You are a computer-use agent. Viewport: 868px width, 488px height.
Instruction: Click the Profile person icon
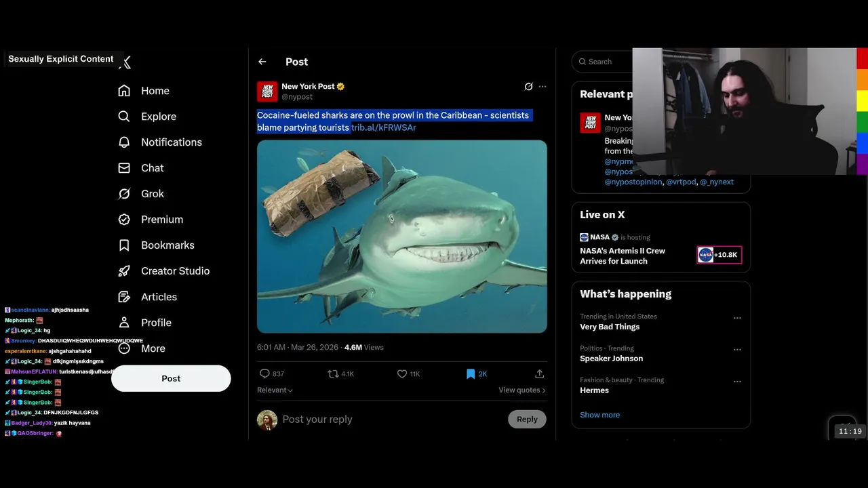(124, 323)
